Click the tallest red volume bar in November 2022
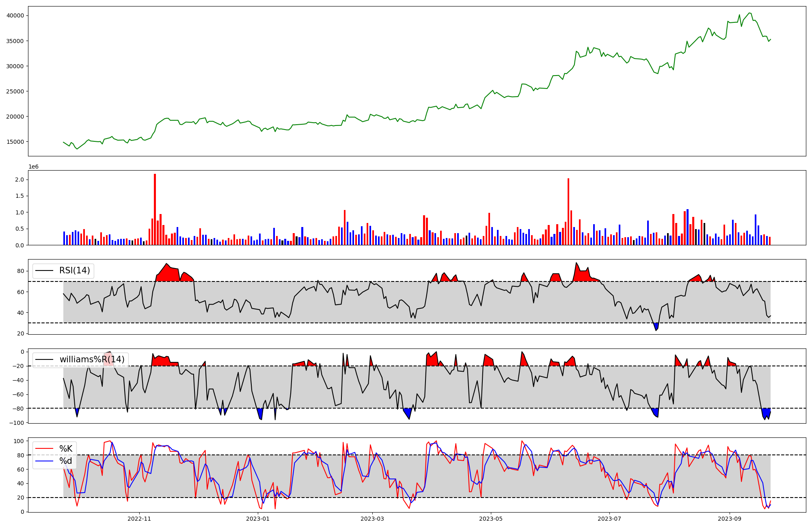 155,209
